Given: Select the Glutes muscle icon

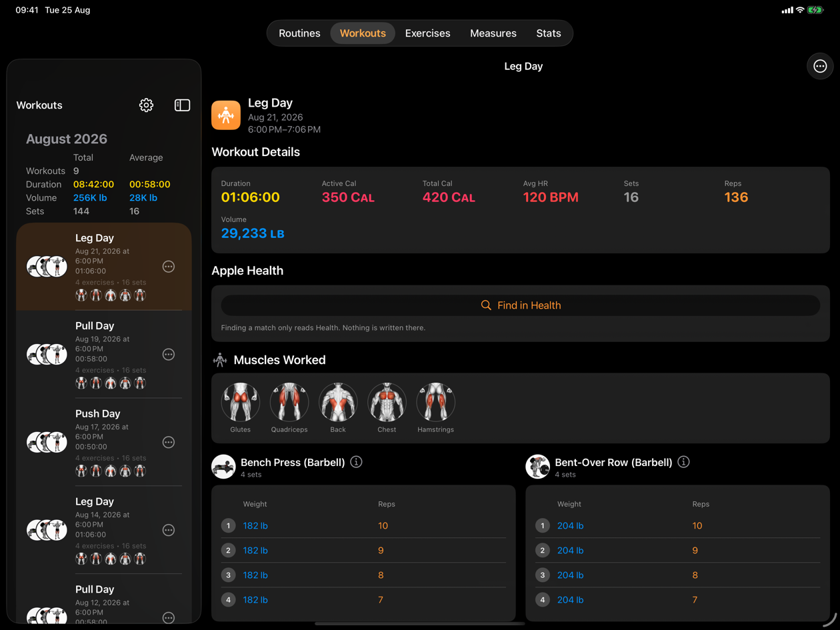Looking at the screenshot, I should coord(241,402).
